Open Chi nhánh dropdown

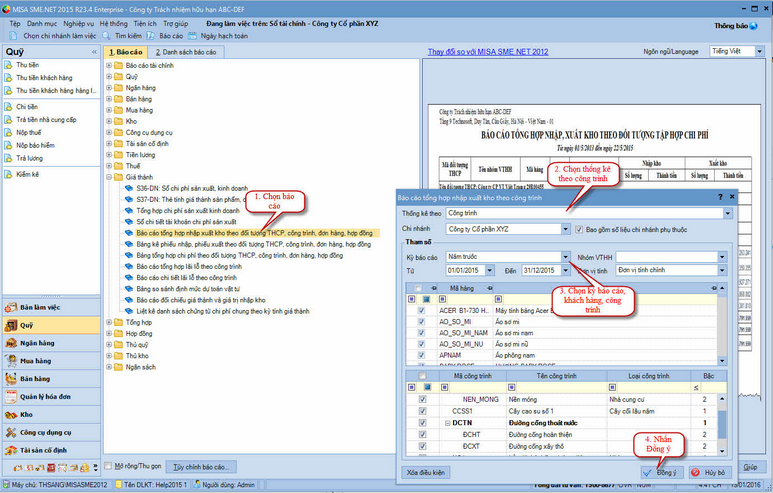click(566, 229)
